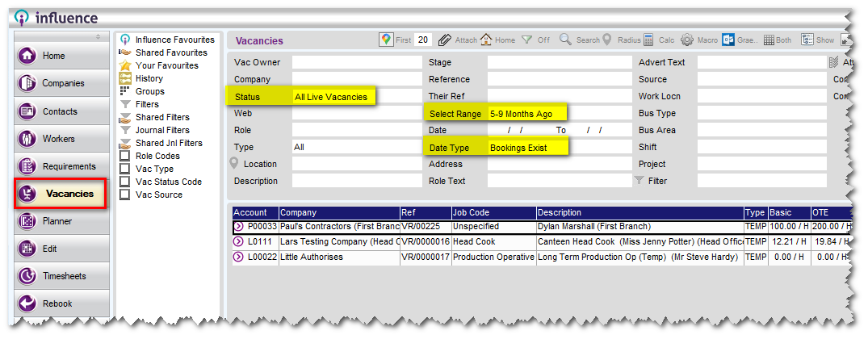Click the Vac Owner input field

click(357, 62)
